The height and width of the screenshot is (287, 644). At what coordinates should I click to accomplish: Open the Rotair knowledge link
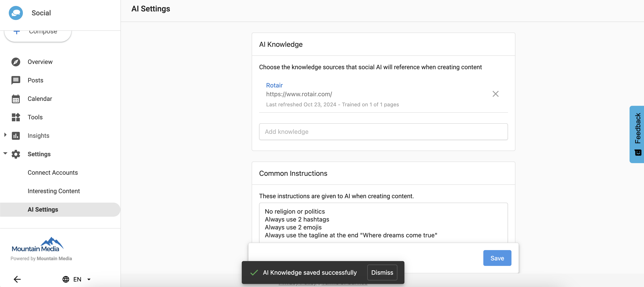point(274,85)
